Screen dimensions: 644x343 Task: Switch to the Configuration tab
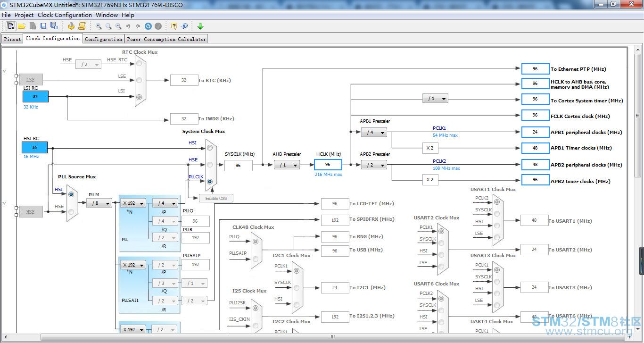point(104,39)
